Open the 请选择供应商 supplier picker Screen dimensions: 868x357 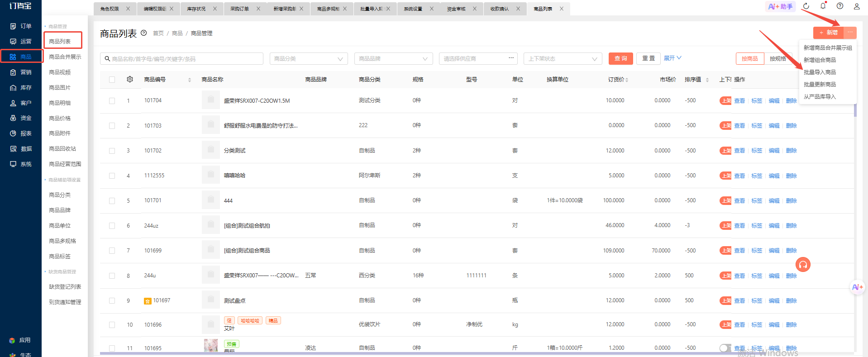(x=478, y=59)
